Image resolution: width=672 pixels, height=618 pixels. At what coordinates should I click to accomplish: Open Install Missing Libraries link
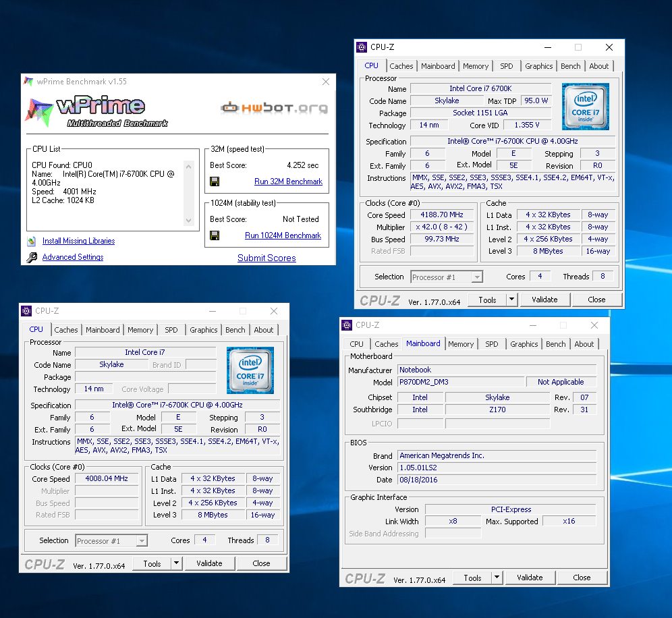pos(78,241)
